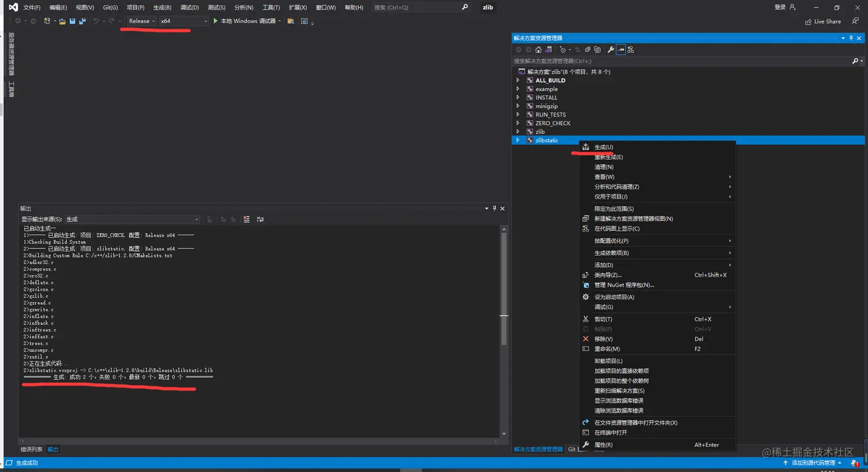This screenshot has width=868, height=472.
Task: Select 卸载项目(L) in context menu
Action: tap(657, 361)
